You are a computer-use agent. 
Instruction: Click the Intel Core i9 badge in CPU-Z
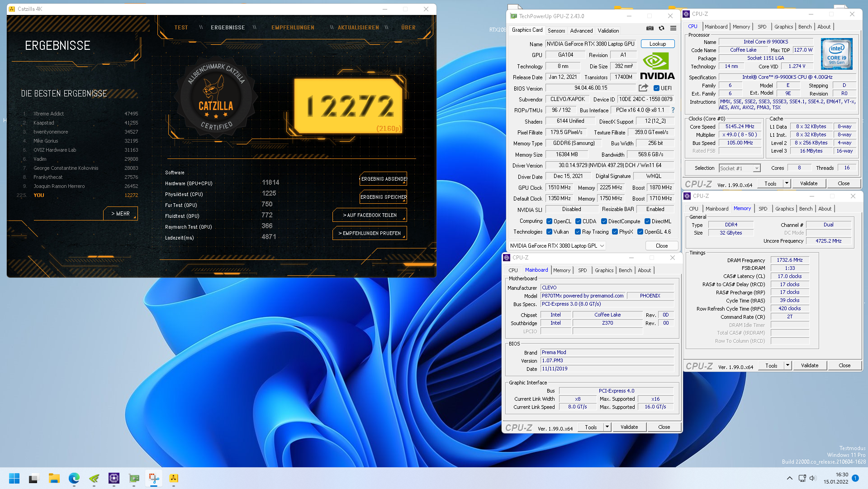[836, 54]
